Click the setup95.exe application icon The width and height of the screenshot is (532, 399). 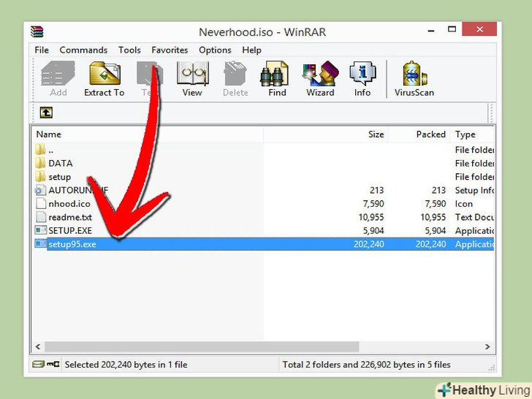pyautogui.click(x=41, y=244)
